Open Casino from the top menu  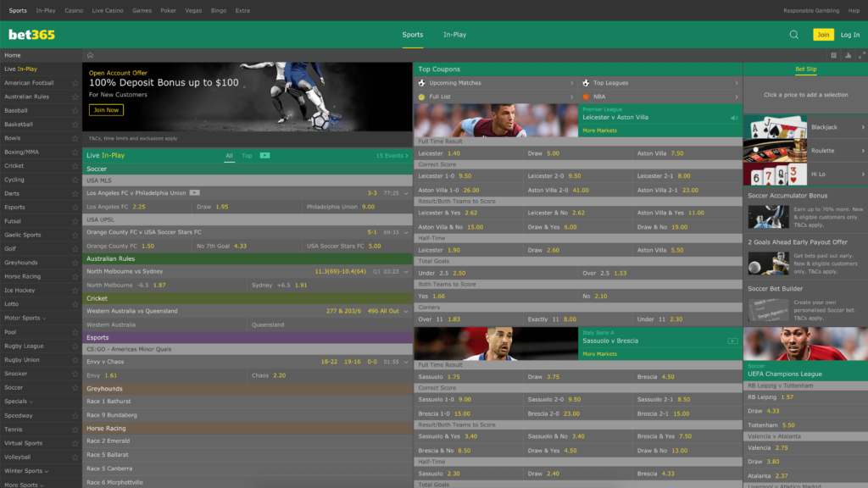coord(74,10)
